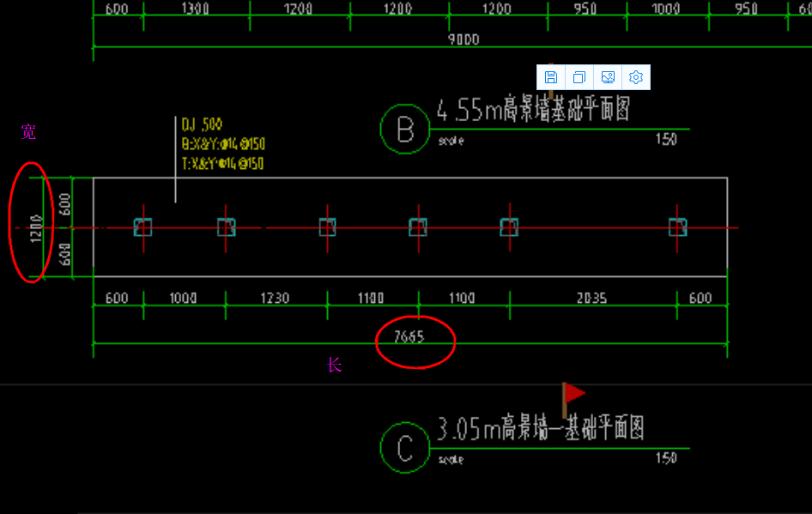Click the 'scale' label under title C

pos(451,460)
